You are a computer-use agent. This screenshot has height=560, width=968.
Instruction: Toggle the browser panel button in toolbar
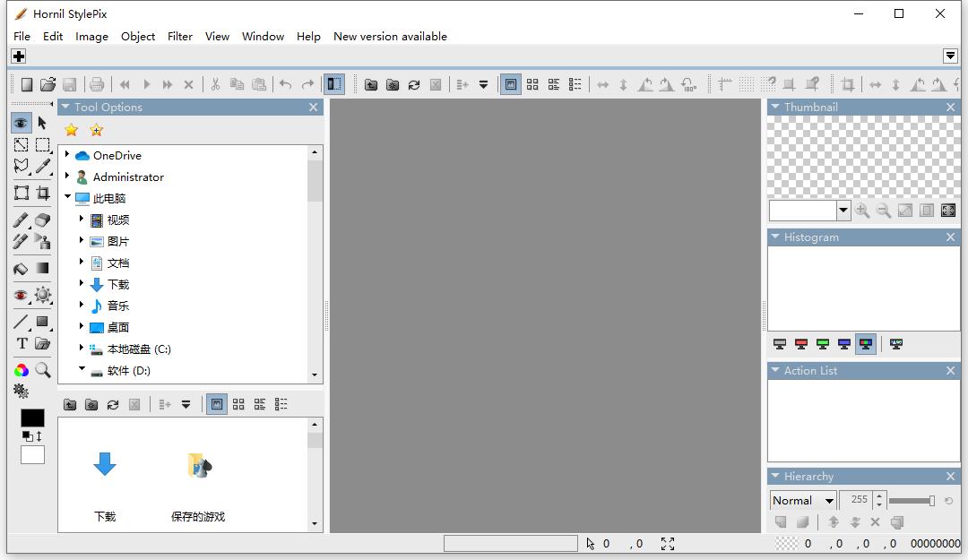pos(333,84)
